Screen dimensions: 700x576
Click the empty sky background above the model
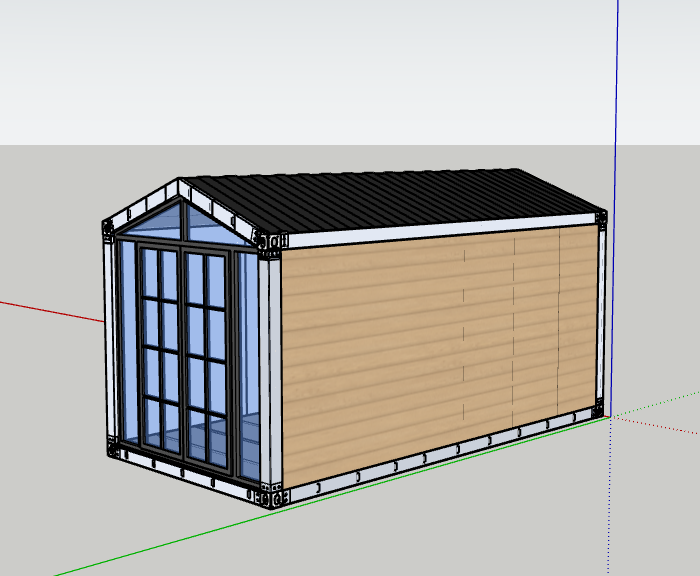[x=300, y=70]
